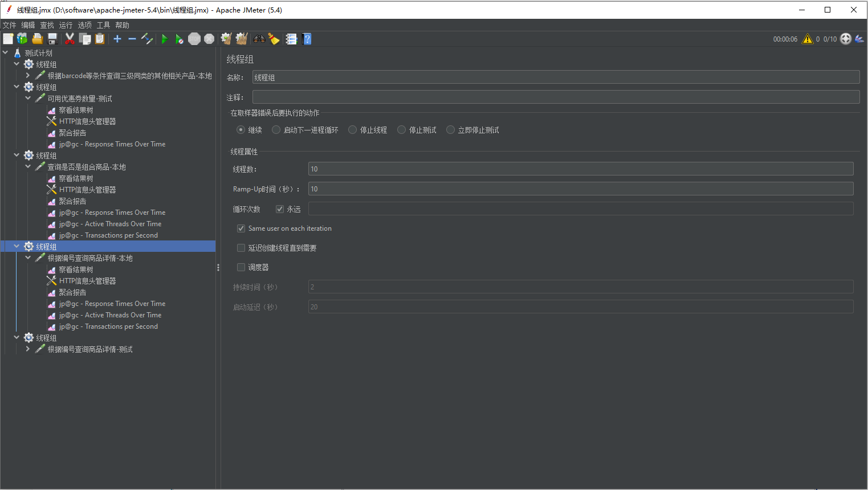The image size is (868, 490).
Task: Select the 测试计划 flask icon in tree
Action: 17,53
